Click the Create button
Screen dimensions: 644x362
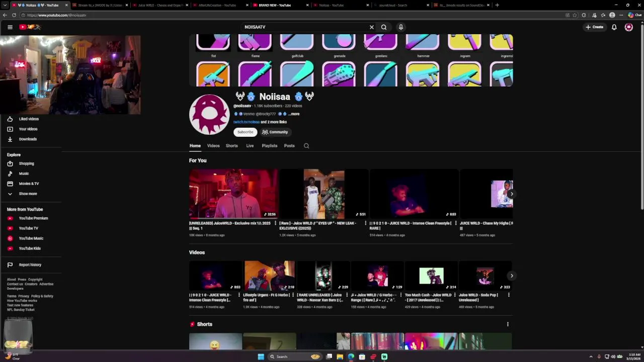pyautogui.click(x=594, y=27)
